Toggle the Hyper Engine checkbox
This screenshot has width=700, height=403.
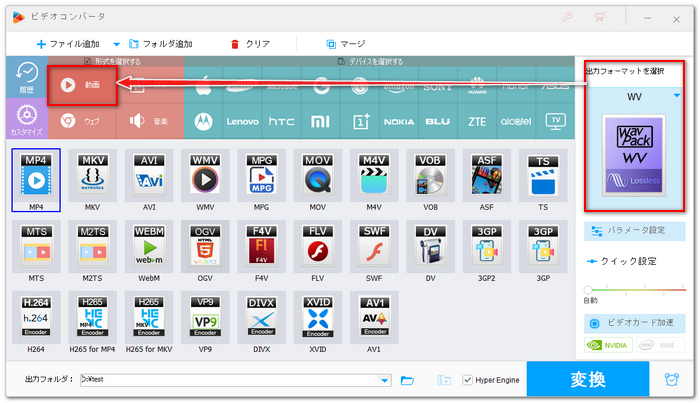tap(467, 380)
